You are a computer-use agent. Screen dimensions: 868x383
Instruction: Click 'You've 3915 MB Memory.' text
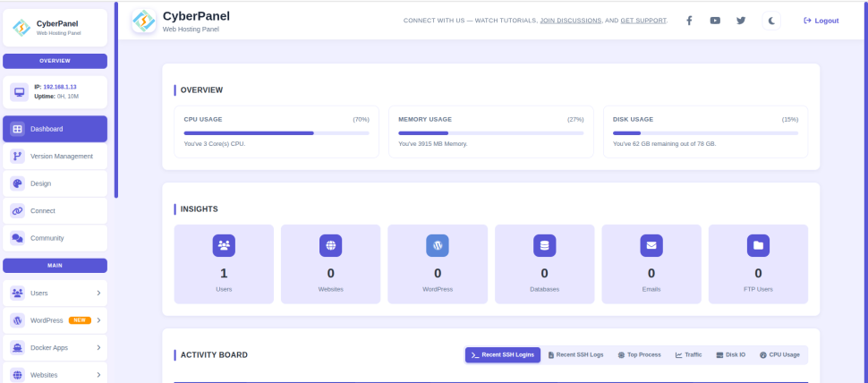coord(433,144)
